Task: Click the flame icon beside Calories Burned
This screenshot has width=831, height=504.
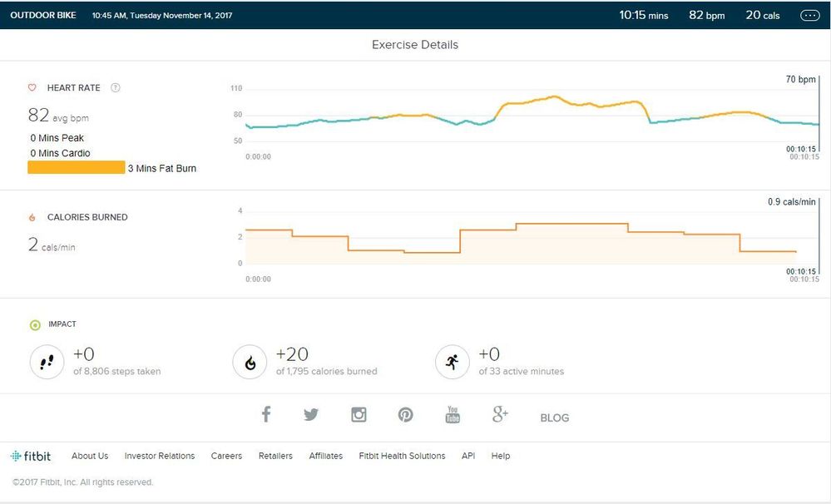Action: tap(32, 218)
